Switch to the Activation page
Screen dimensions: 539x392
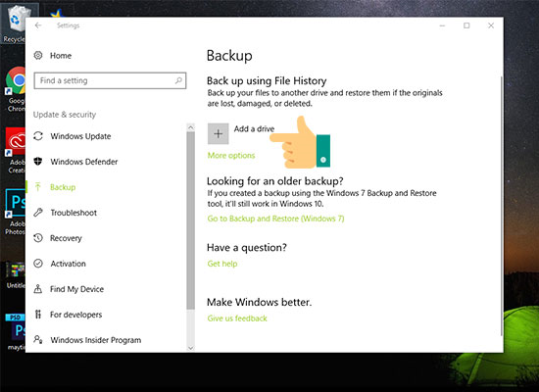[x=68, y=264]
